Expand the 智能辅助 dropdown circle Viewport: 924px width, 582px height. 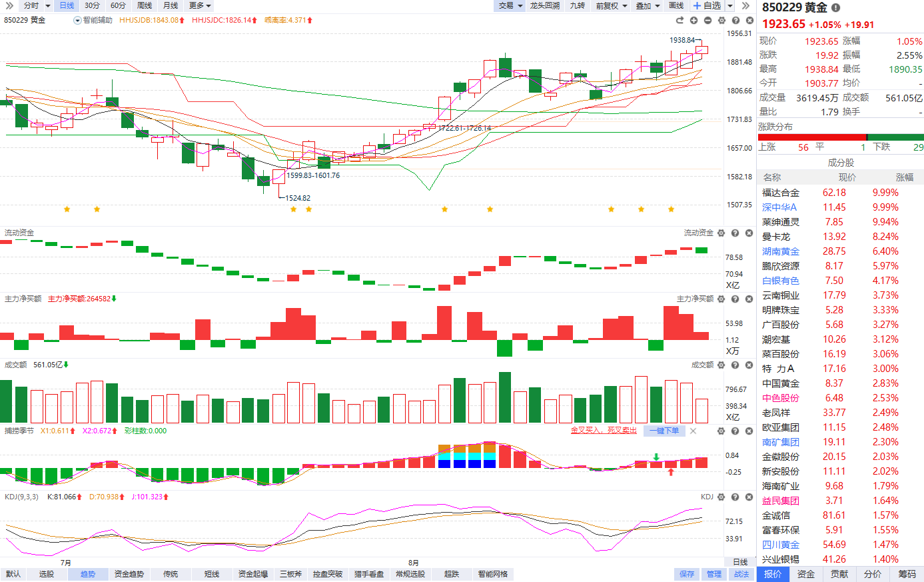[x=77, y=21]
